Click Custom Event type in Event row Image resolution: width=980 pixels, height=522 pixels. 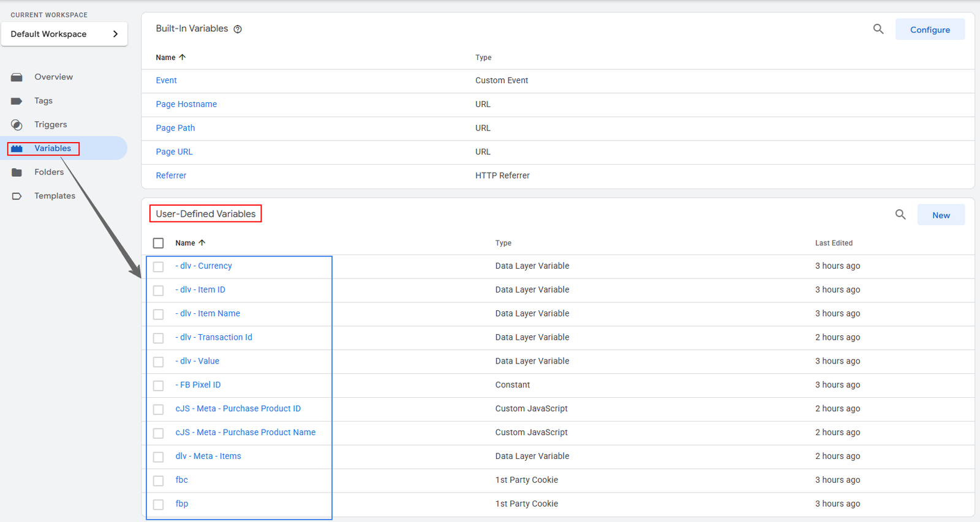[502, 81]
